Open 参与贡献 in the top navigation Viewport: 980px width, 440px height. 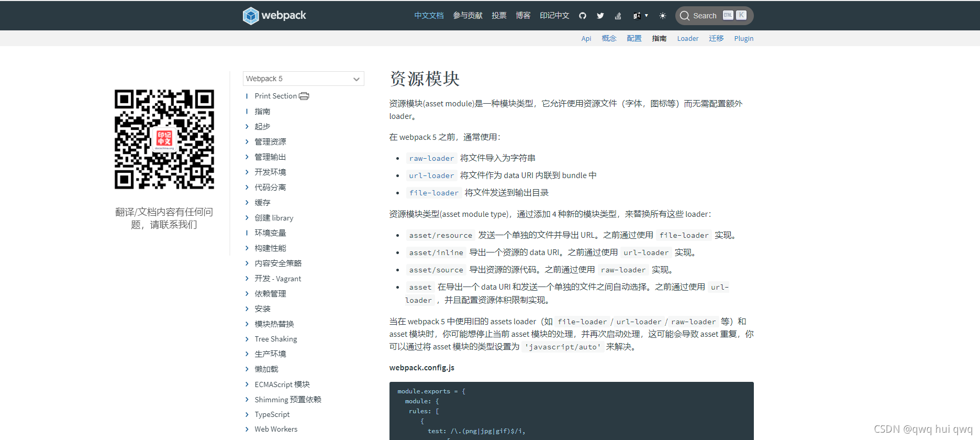tap(467, 16)
